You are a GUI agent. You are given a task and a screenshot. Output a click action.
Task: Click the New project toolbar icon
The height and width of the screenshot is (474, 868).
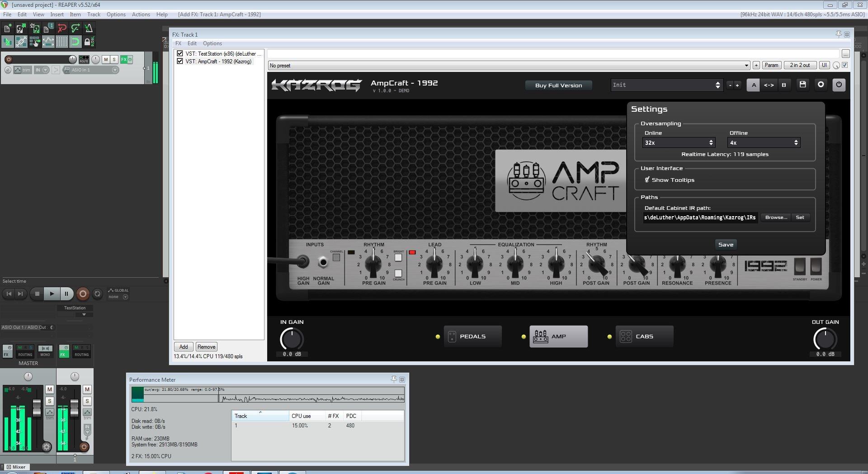[x=7, y=28]
